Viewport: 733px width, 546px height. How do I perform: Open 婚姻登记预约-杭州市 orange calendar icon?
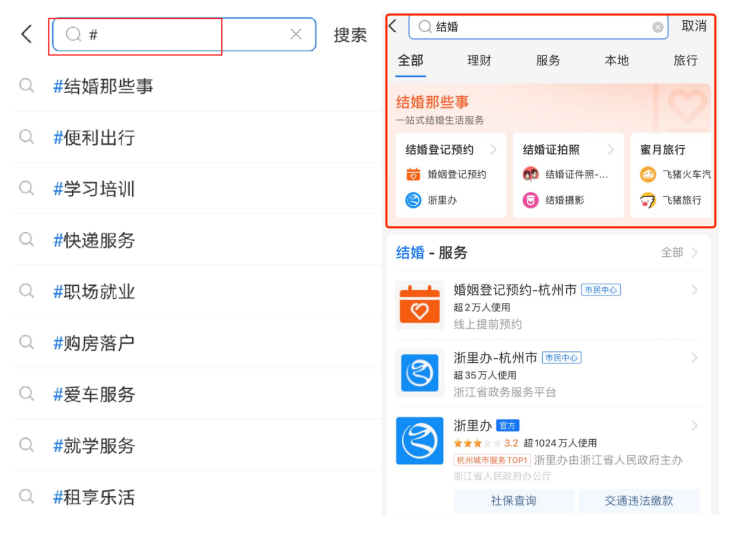[x=419, y=306]
